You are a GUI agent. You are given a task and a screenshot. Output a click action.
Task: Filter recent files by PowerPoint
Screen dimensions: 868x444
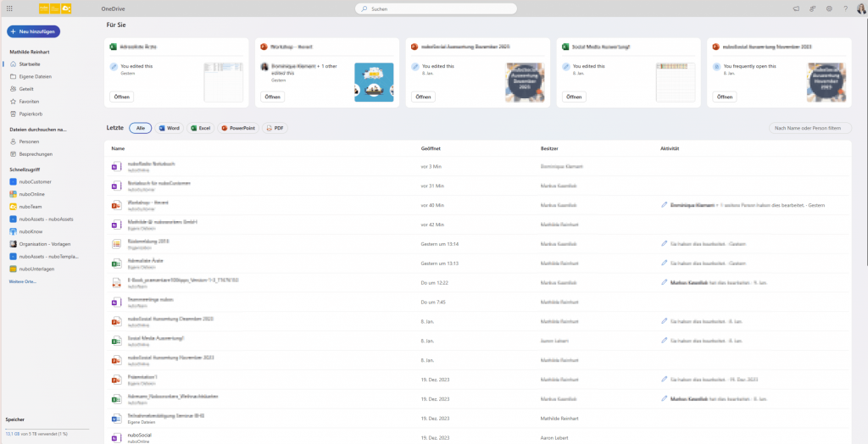tap(238, 128)
